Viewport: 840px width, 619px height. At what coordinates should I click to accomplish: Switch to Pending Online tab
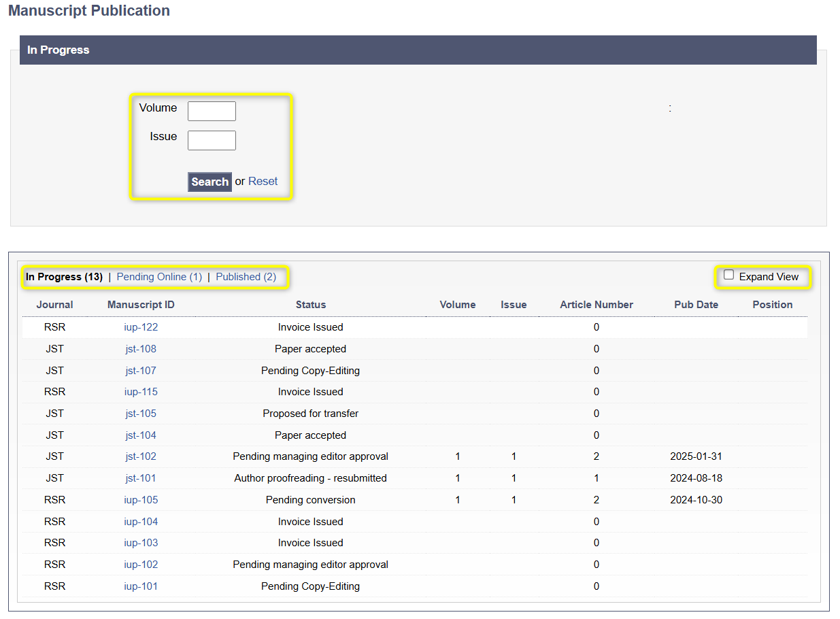[x=159, y=277]
